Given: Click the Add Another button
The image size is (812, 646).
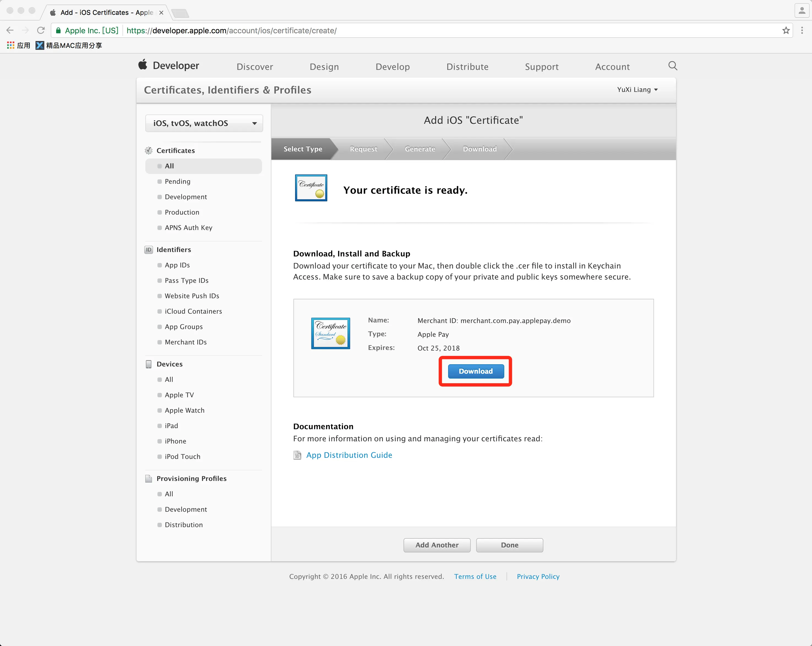Looking at the screenshot, I should coord(437,545).
